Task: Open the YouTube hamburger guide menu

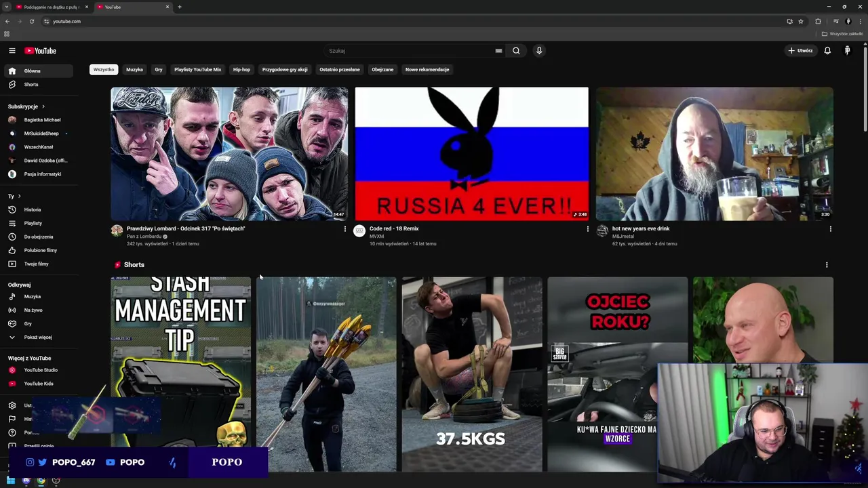Action: (12, 51)
